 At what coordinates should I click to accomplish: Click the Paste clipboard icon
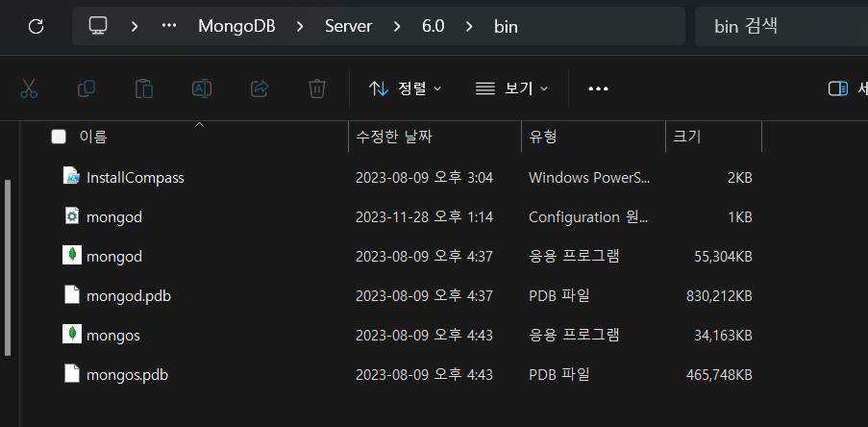click(144, 88)
